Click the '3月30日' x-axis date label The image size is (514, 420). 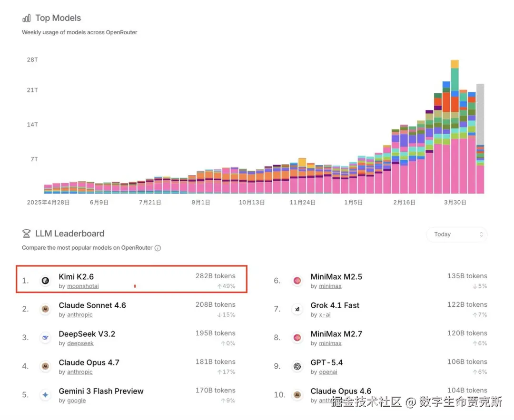tap(455, 203)
